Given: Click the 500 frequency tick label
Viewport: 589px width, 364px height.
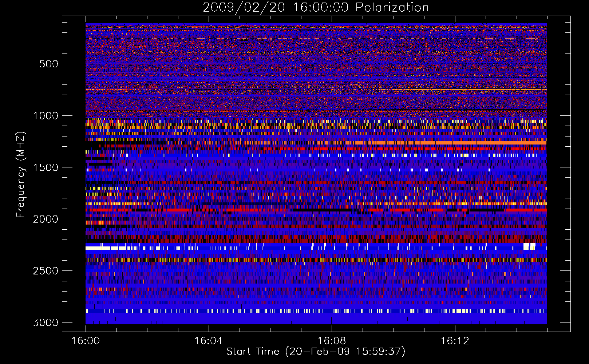Looking at the screenshot, I should (x=49, y=64).
